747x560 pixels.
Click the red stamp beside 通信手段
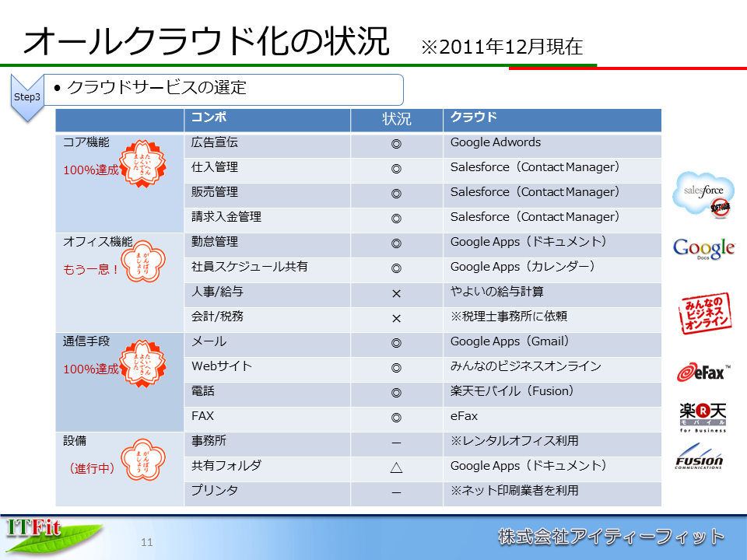click(142, 363)
